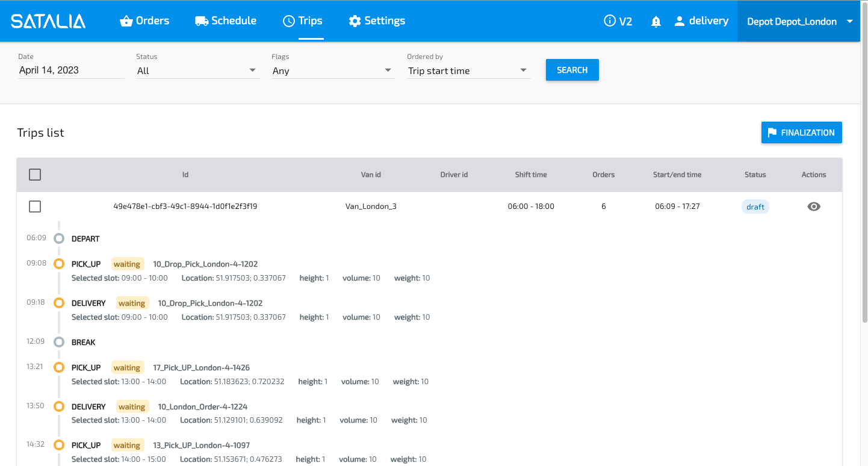Expand the Flags filter dropdown
The width and height of the screenshot is (868, 466).
click(x=332, y=70)
